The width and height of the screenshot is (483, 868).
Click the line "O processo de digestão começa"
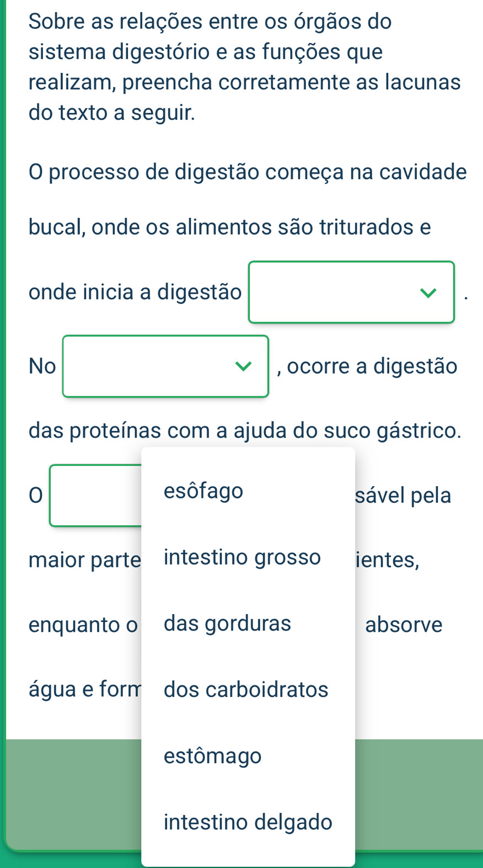[248, 172]
